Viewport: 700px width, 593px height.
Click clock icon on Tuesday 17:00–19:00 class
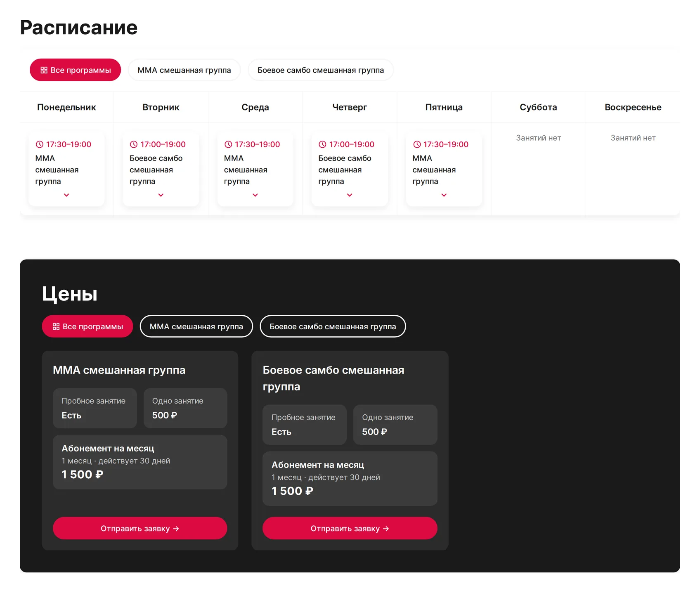point(134,144)
